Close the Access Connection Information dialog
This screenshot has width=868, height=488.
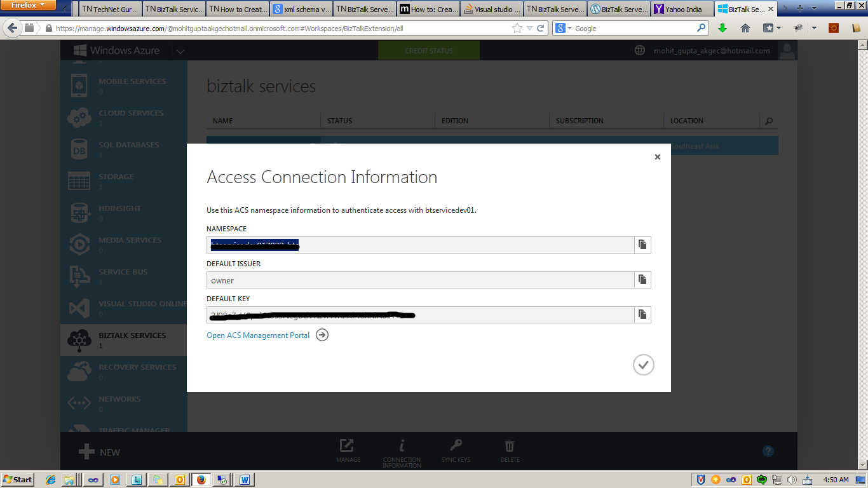tap(658, 157)
